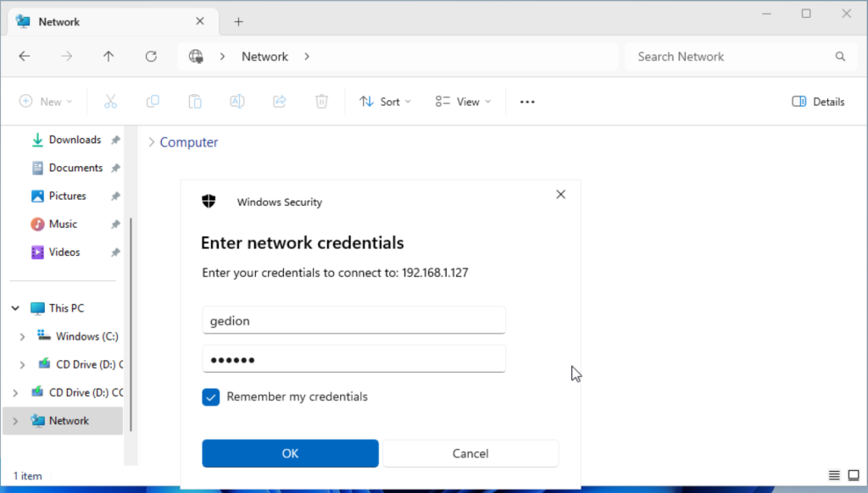Uncheck Remember my credentials checkbox
The width and height of the screenshot is (868, 493).
[211, 397]
